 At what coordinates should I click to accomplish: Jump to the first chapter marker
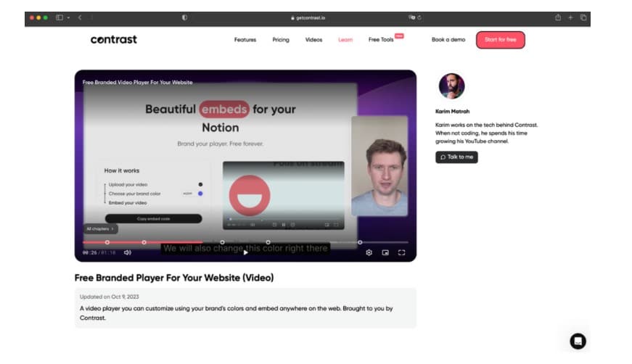(107, 242)
